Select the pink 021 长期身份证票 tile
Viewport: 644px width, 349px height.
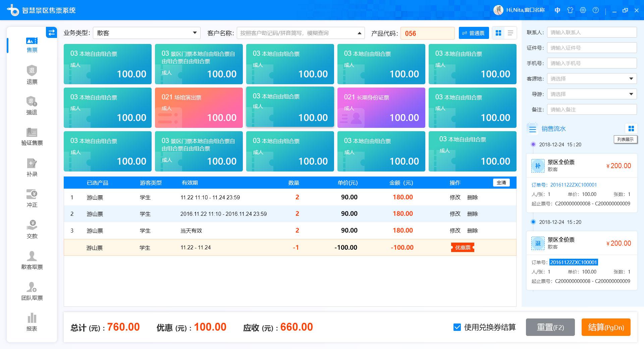coord(381,108)
